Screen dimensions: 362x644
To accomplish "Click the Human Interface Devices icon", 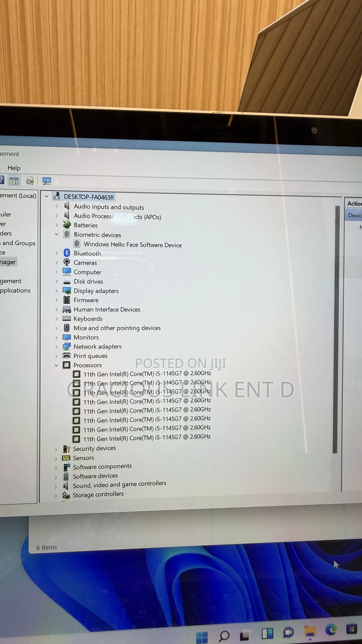I will coord(67,309).
